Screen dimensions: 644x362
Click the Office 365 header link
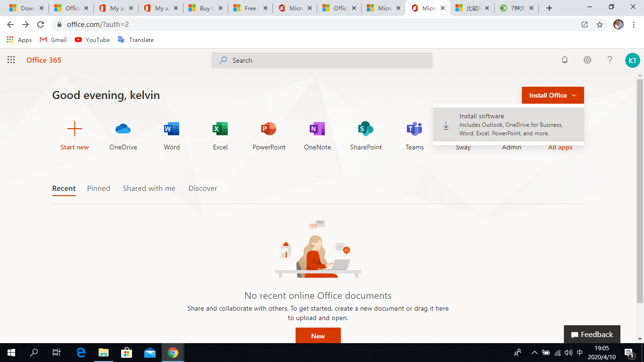[x=44, y=60]
